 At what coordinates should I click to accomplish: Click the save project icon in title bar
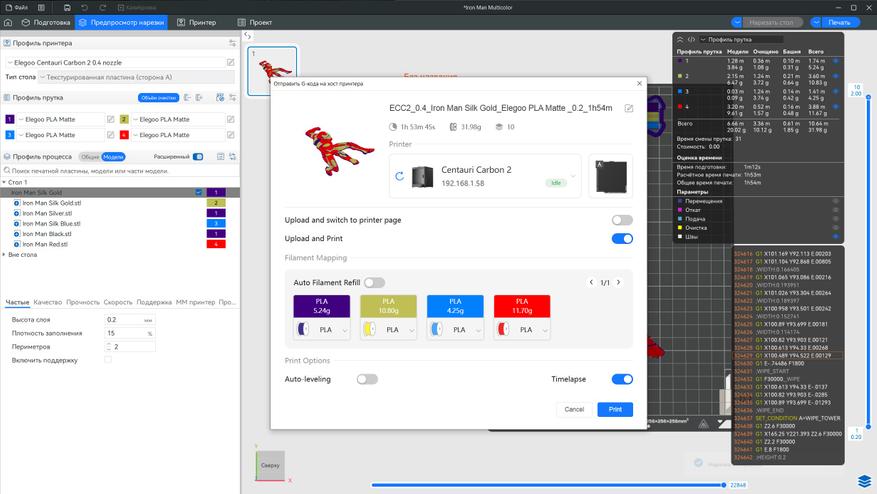67,7
